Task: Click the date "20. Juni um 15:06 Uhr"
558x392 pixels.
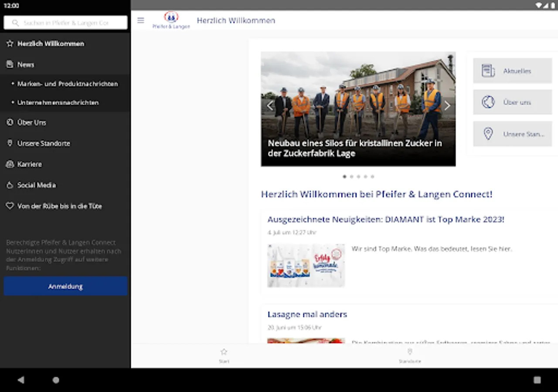Action: [x=295, y=328]
